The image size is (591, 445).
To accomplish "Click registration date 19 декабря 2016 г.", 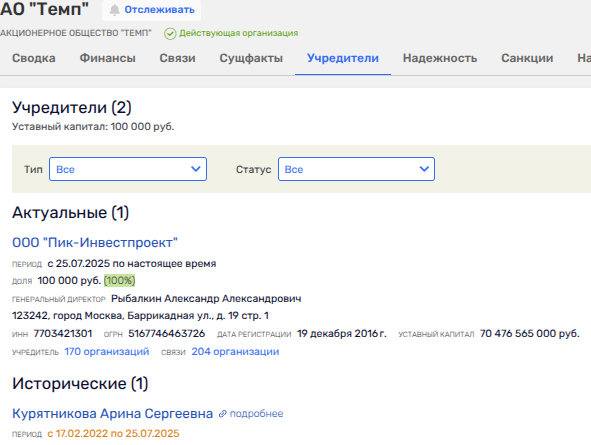I will [342, 333].
